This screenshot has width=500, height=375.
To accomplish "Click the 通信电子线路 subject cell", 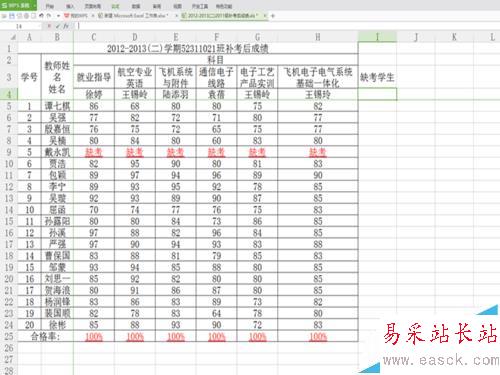I will pyautogui.click(x=216, y=77).
